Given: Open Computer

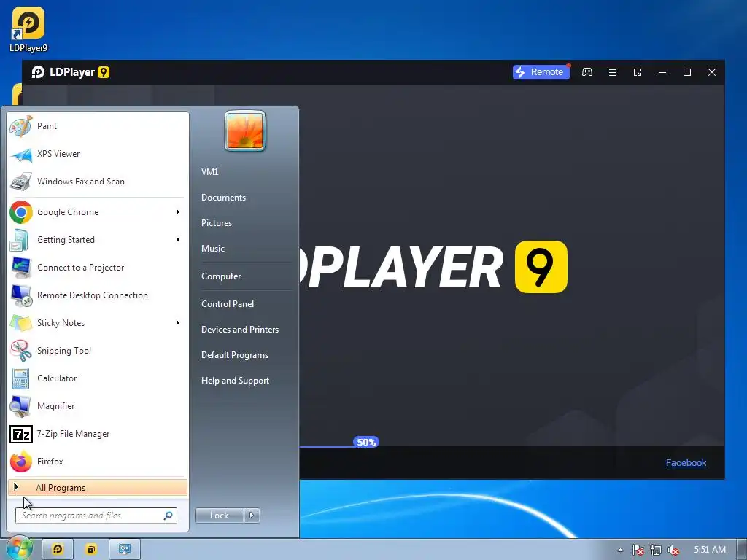Looking at the screenshot, I should click(221, 276).
